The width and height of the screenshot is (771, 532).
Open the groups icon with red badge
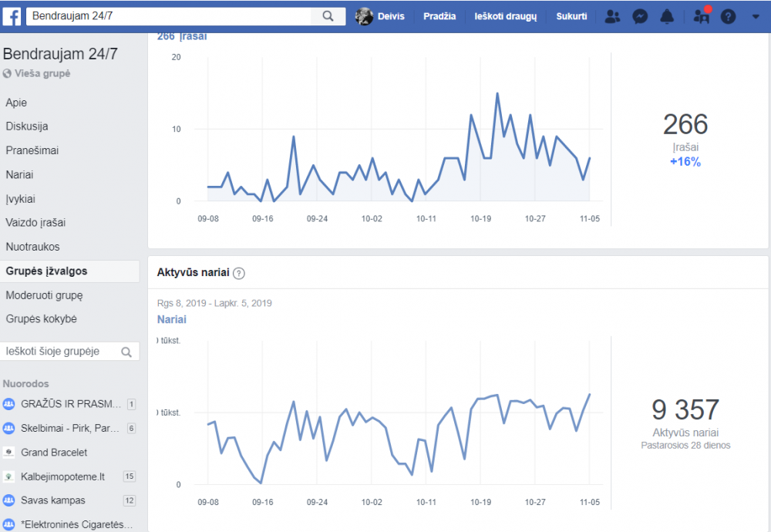coord(702,17)
